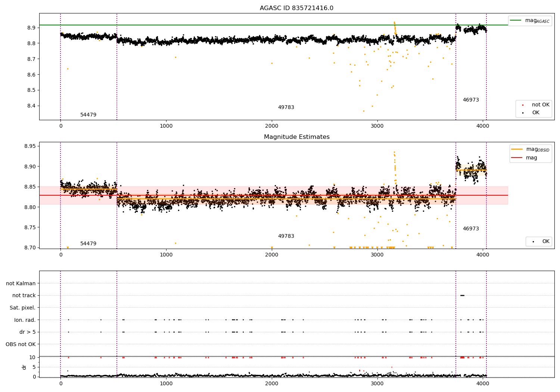Click the orange mag OBSID segment for obsid 46973
Image resolution: width=560 pixels, height=392 pixels.
[x=471, y=170]
